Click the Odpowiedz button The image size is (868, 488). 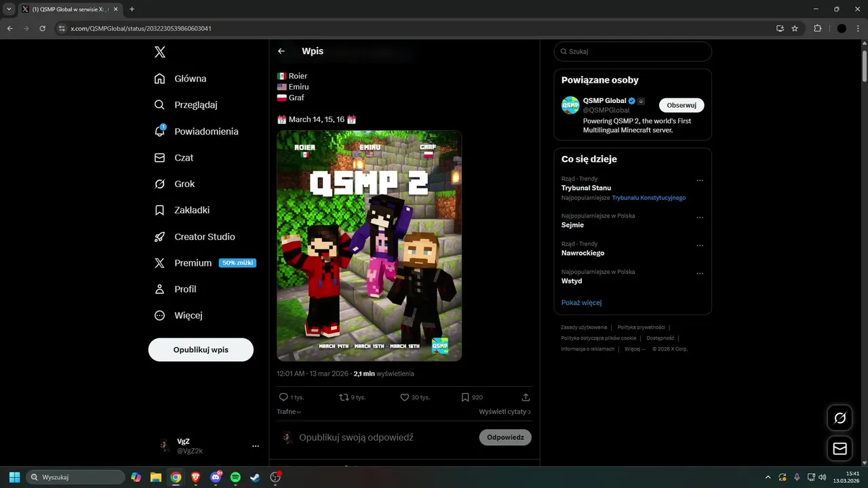(505, 437)
